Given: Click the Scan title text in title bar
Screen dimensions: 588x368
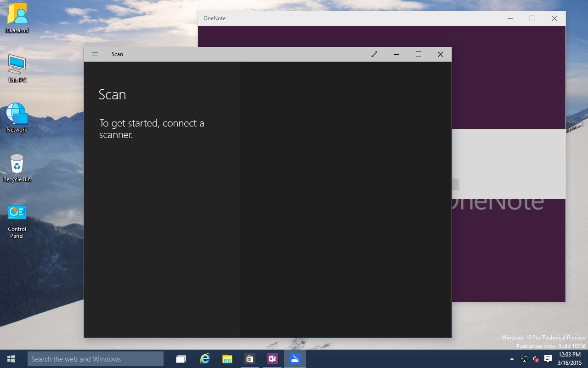Looking at the screenshot, I should pyautogui.click(x=117, y=54).
